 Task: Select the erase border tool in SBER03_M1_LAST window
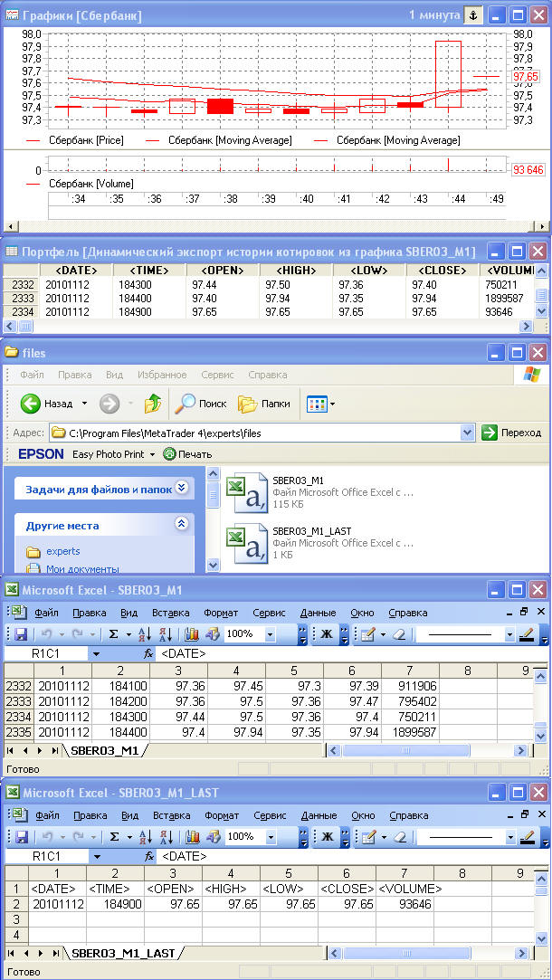coord(399,837)
